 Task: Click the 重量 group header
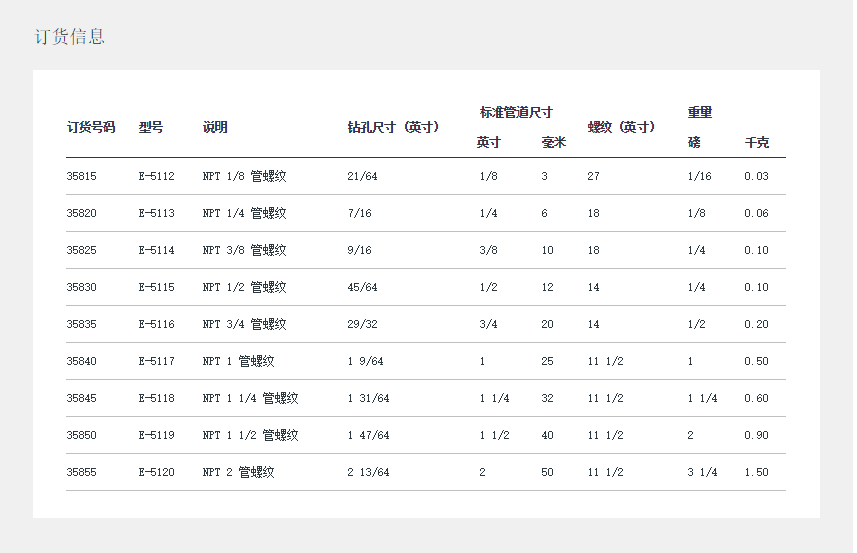pos(700,112)
